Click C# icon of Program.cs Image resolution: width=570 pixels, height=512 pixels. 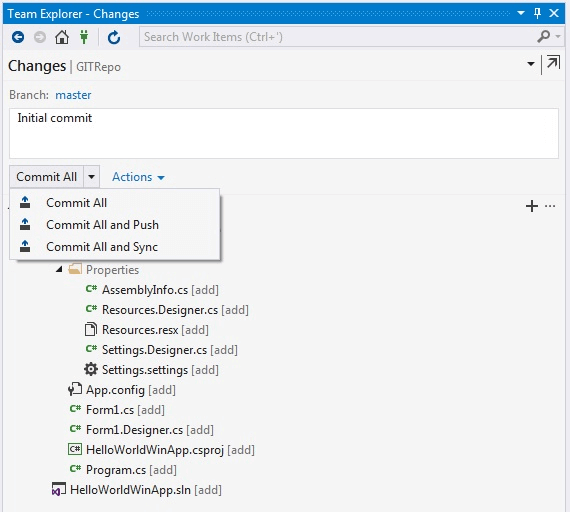75,469
